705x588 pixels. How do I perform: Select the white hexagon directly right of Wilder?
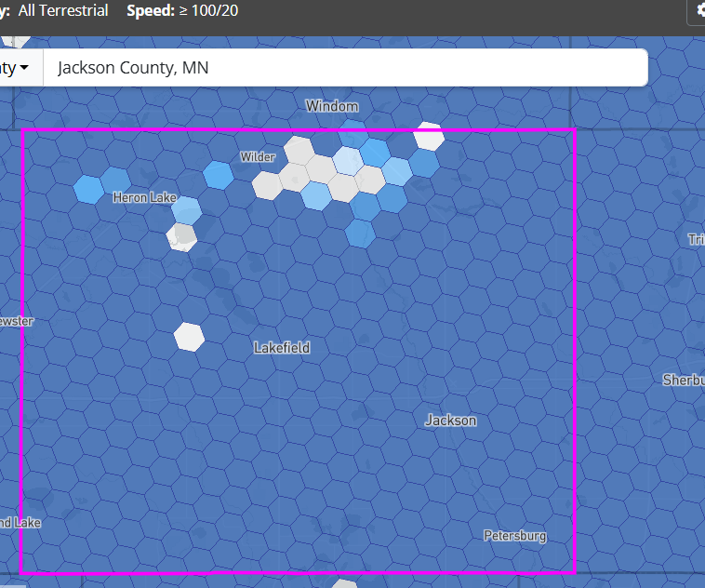[298, 150]
